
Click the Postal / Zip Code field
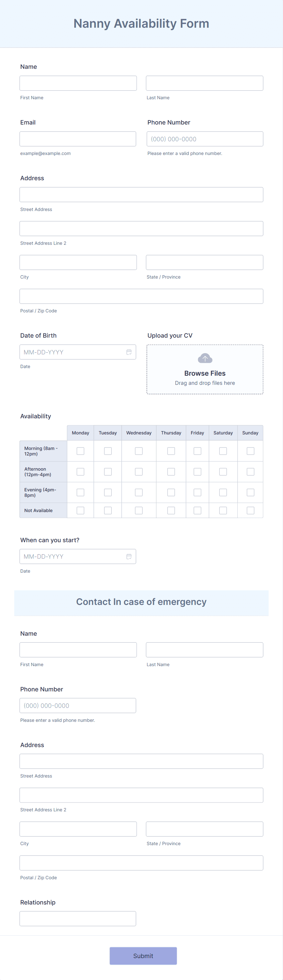click(141, 296)
